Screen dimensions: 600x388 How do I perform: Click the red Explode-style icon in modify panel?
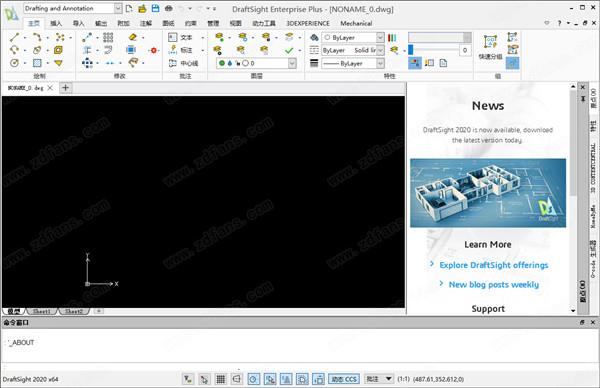[153, 50]
